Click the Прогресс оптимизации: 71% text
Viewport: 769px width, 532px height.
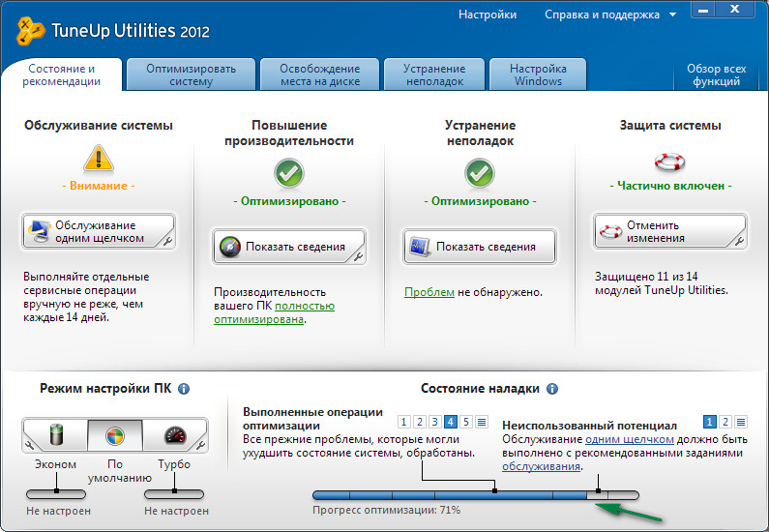[x=387, y=511]
